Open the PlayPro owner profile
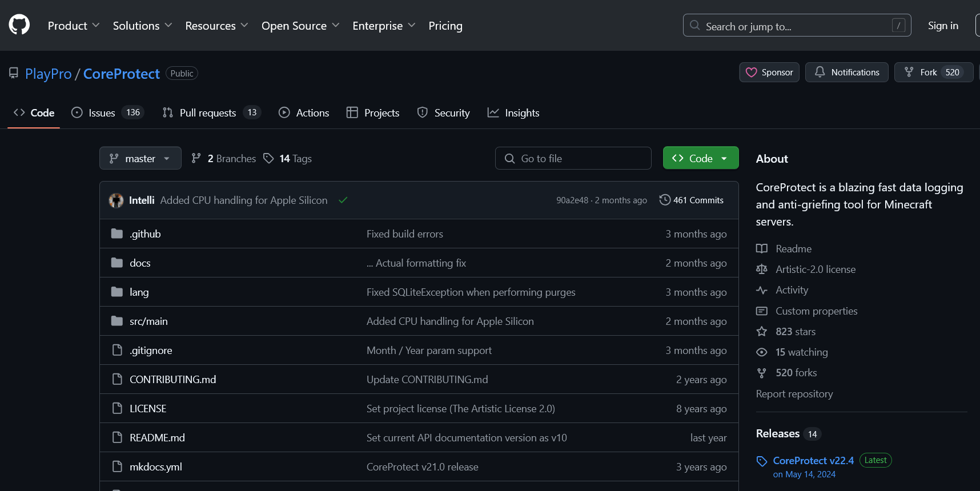The image size is (980, 491). point(49,74)
